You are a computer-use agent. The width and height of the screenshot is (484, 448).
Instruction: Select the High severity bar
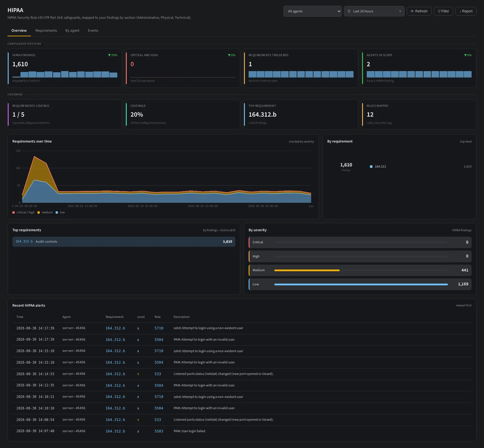pyautogui.click(x=360, y=256)
